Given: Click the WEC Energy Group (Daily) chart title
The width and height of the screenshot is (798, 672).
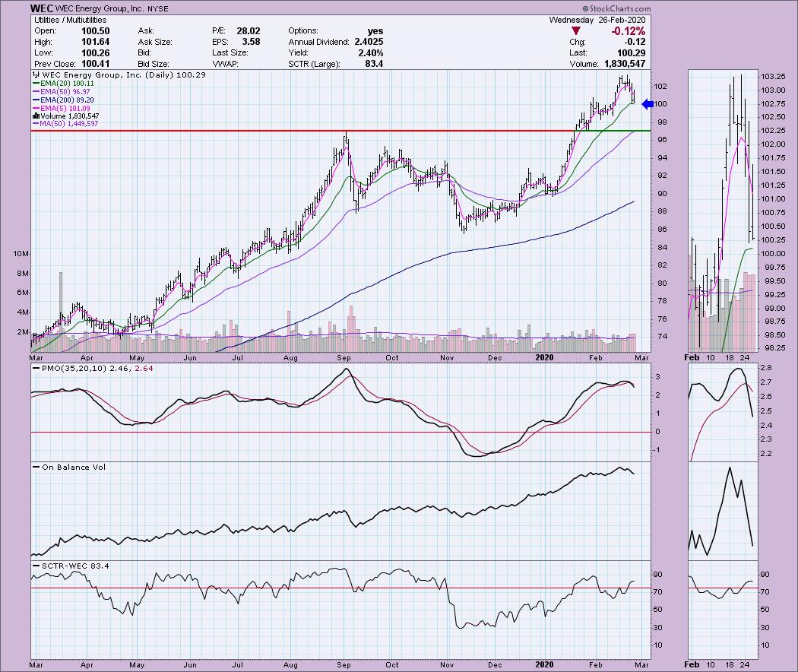Looking at the screenshot, I should pyautogui.click(x=119, y=74).
